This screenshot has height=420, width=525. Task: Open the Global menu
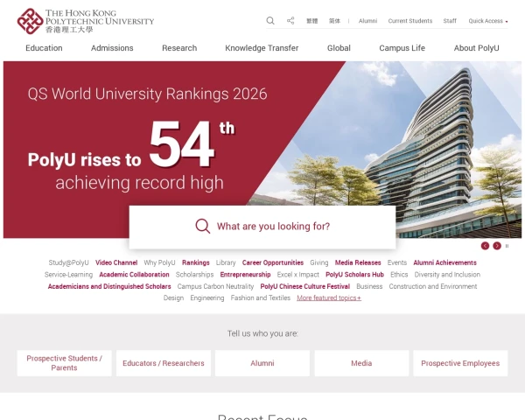coord(339,48)
